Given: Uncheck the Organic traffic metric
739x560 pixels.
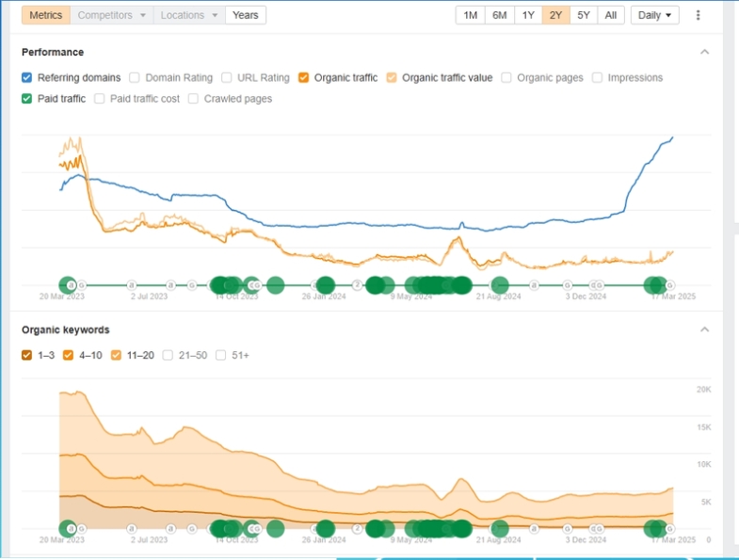Looking at the screenshot, I should (303, 77).
